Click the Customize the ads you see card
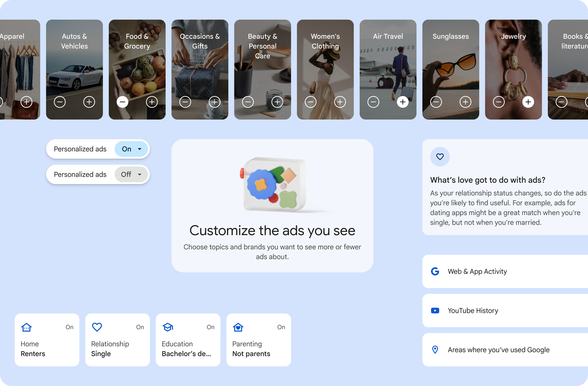 [272, 205]
